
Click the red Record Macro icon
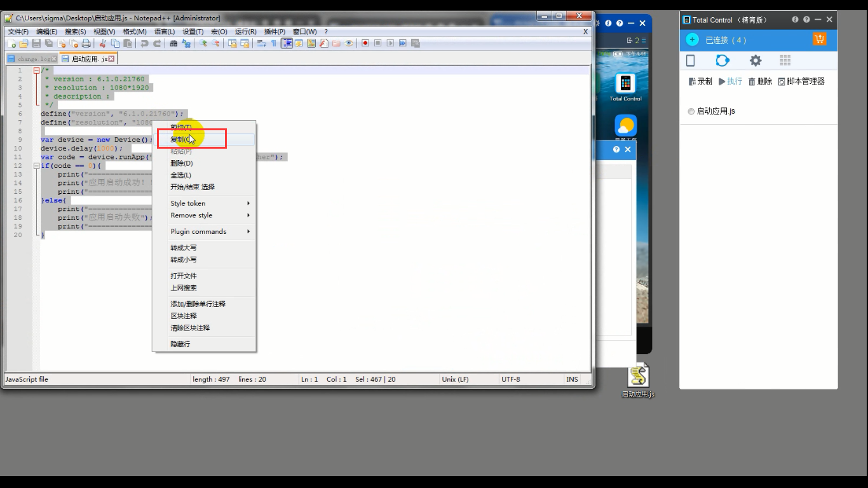coord(365,43)
